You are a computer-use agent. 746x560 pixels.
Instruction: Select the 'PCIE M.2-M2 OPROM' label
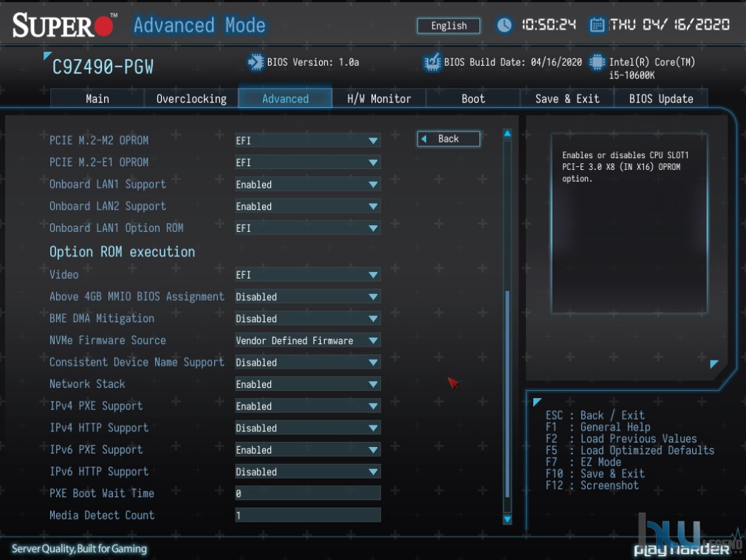(x=99, y=140)
